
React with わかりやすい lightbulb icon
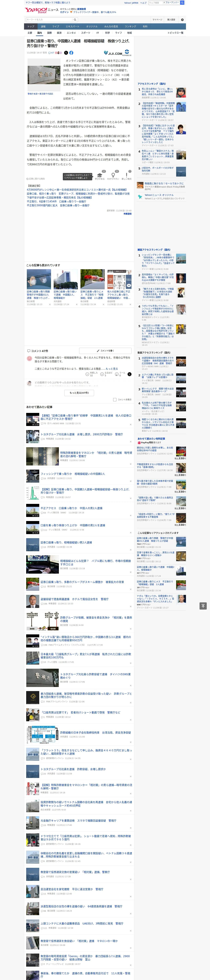coord(113,175)
